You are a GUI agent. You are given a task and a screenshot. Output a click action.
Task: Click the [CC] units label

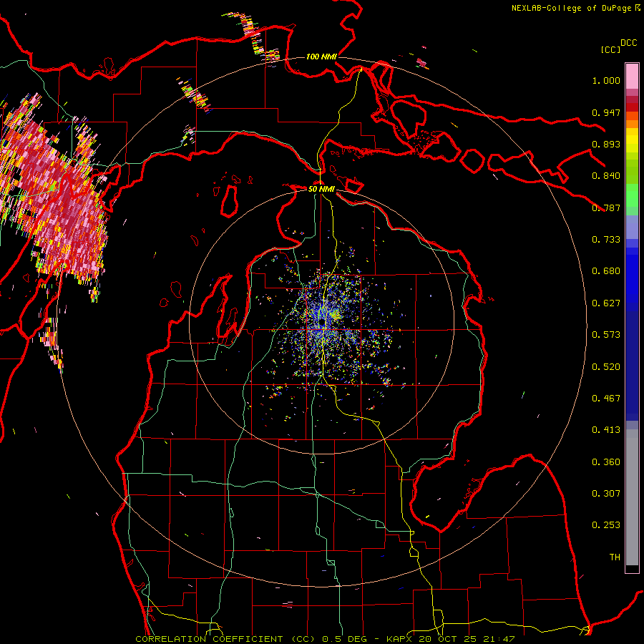tap(610, 49)
